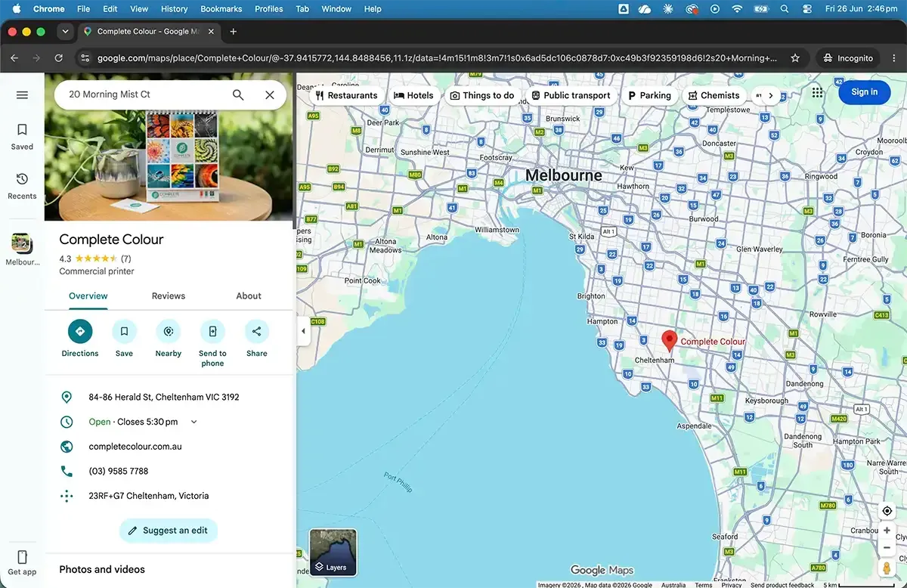Open the Bookmarks menu in menu bar
Viewport: 907px width, 588px height.
221,9
